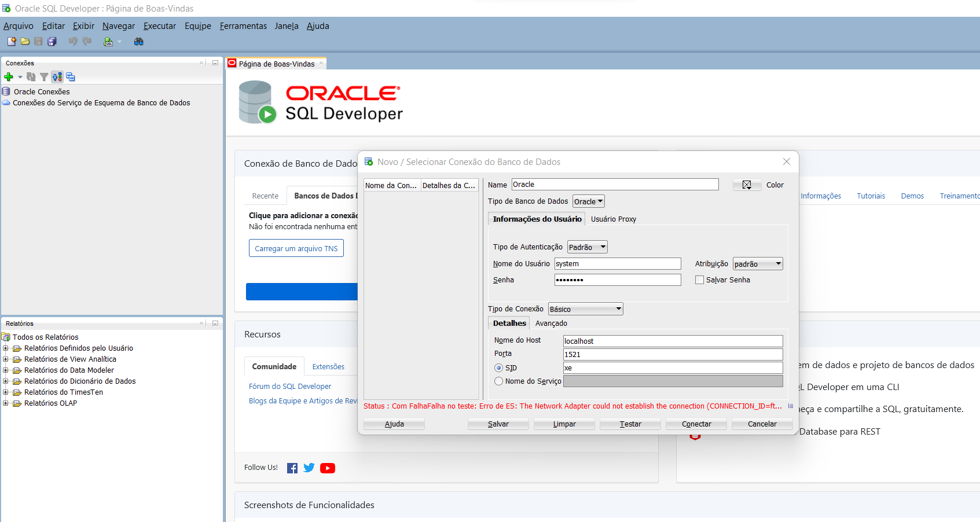Viewport: 980px width, 522px height.
Task: Click Todos os Relatórios folder icon
Action: coord(6,337)
